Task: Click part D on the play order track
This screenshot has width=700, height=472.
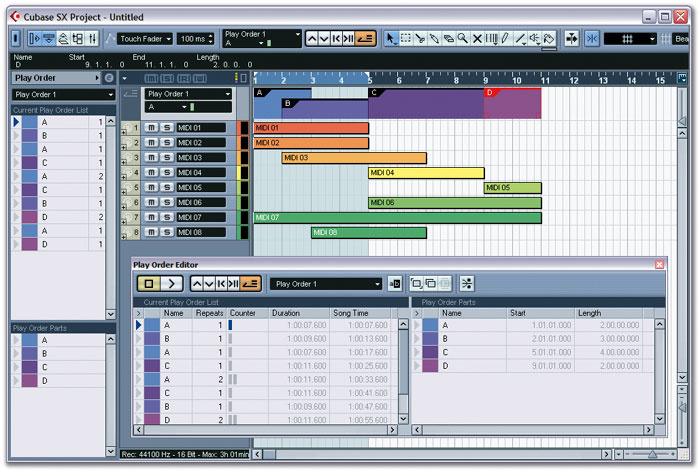Action: [x=512, y=103]
